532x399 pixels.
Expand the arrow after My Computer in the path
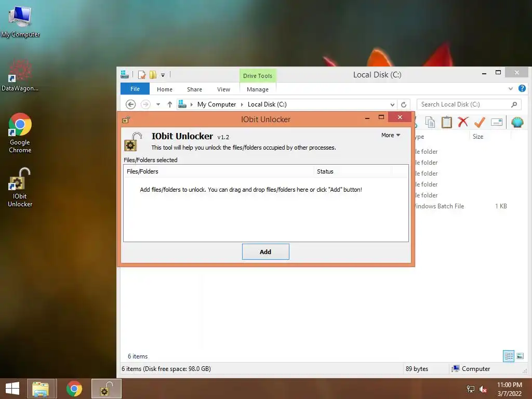coord(242,104)
